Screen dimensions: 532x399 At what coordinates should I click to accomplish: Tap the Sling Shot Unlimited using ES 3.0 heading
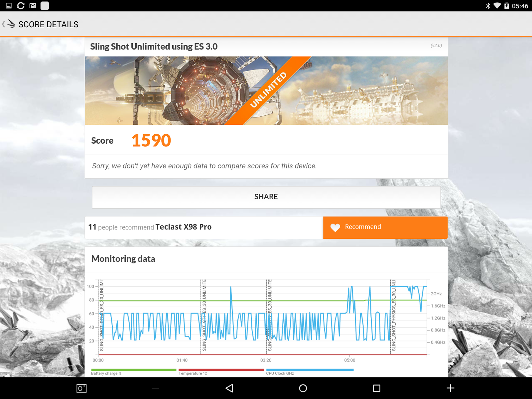click(x=154, y=47)
